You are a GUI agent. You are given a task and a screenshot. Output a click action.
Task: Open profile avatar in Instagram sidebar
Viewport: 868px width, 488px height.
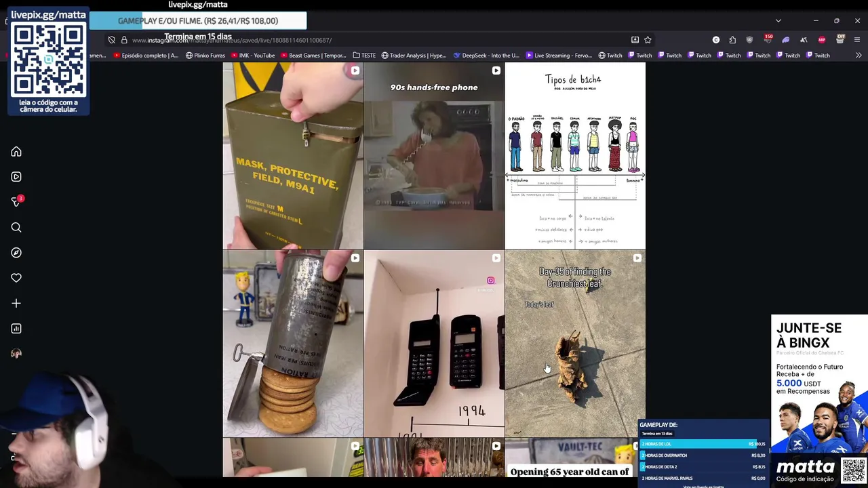tap(16, 354)
